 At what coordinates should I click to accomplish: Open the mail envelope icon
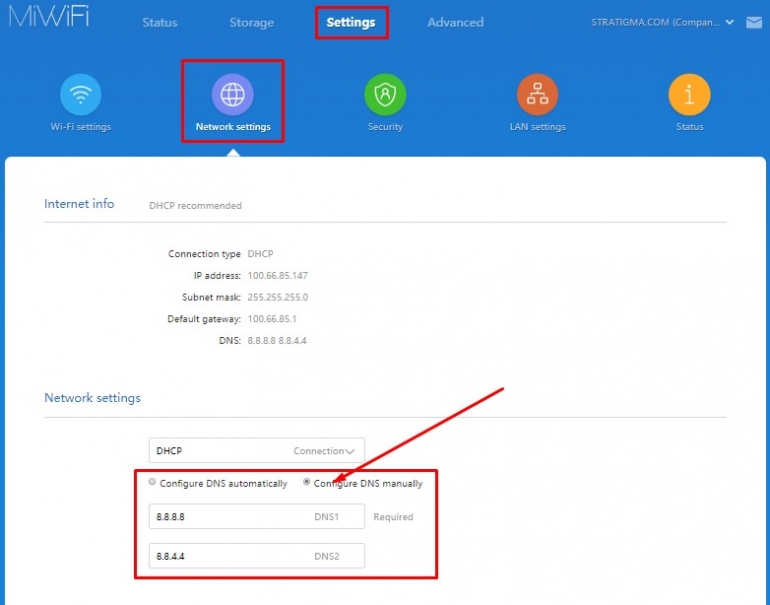754,23
